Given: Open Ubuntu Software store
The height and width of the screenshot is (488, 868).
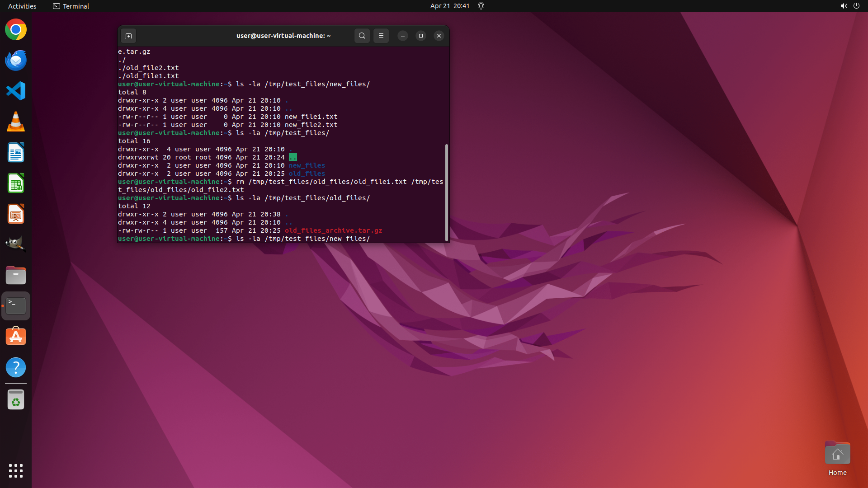Looking at the screenshot, I should 16,337.
